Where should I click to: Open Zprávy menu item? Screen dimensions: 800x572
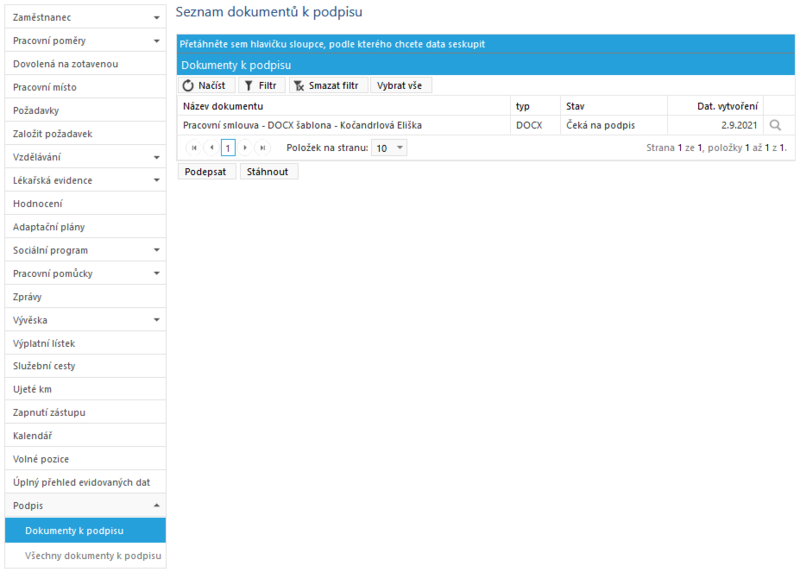point(85,296)
